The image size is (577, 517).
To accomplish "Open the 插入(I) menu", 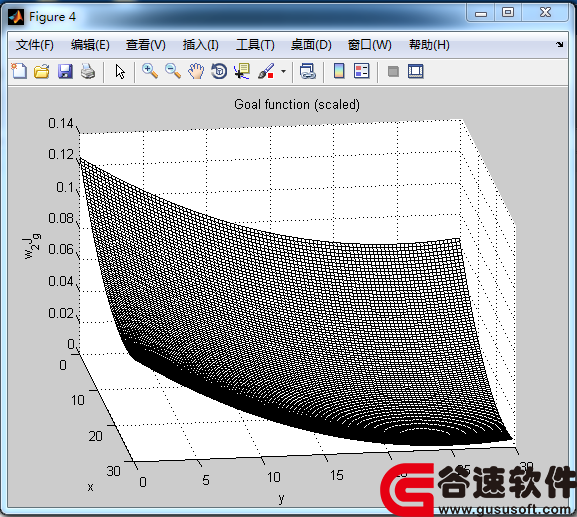I will (201, 45).
